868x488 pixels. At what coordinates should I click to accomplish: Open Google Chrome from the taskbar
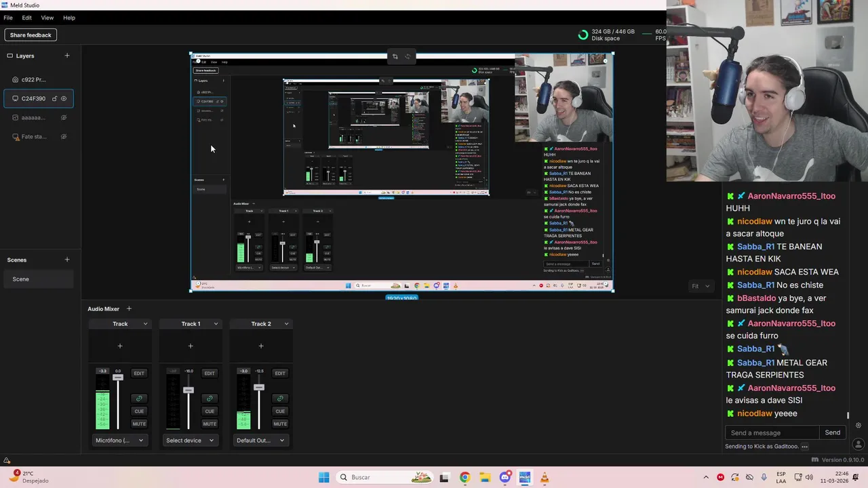[465, 477]
